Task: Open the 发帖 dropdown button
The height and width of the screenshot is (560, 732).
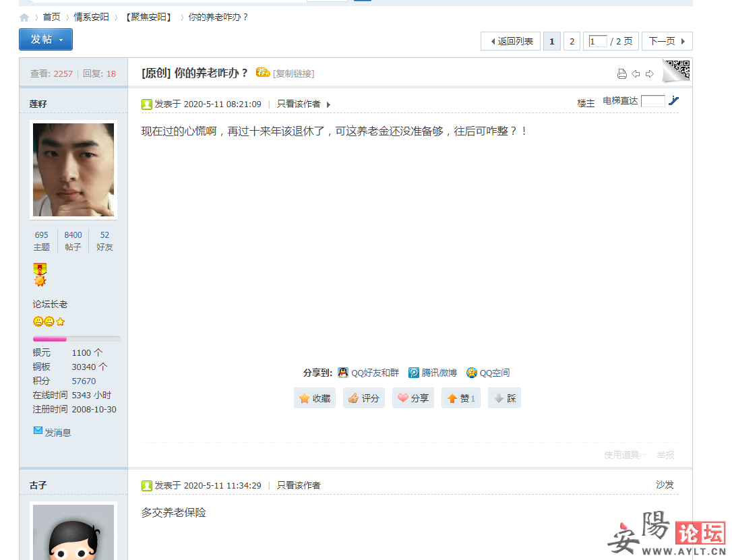Action: [46, 39]
